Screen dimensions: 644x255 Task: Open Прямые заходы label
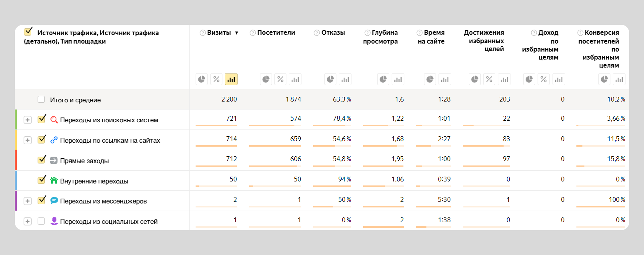pyautogui.click(x=84, y=161)
